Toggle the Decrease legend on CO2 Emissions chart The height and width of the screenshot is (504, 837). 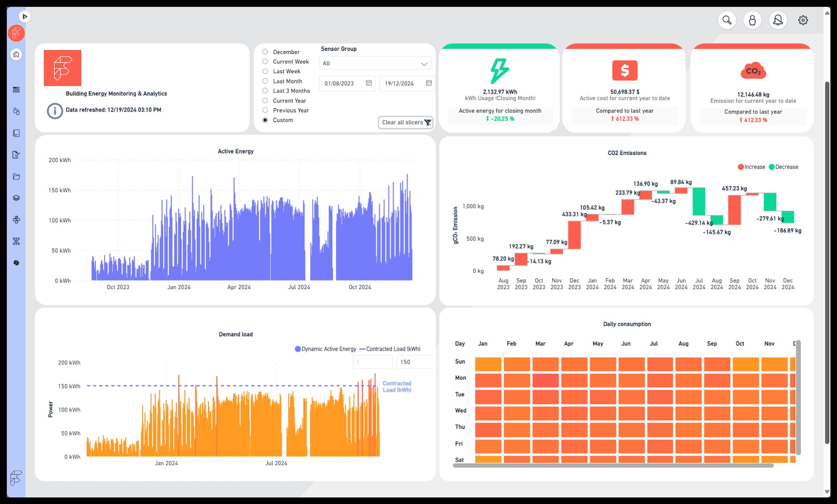coord(784,167)
